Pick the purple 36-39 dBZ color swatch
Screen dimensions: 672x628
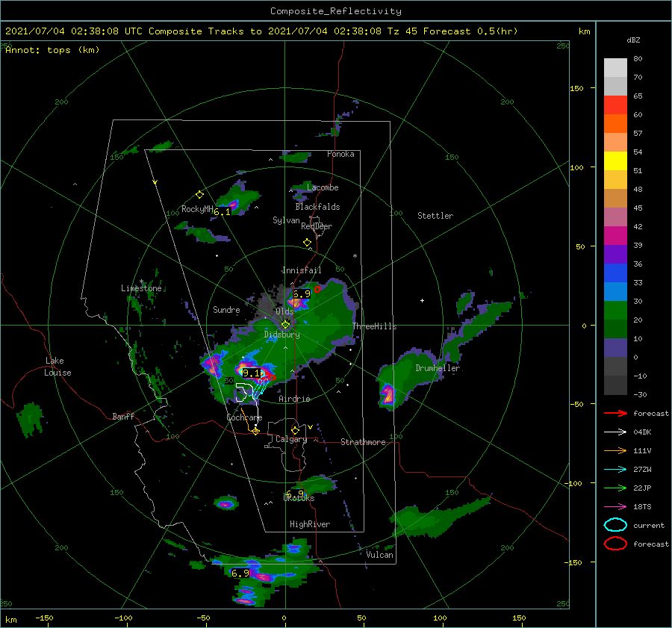[615, 255]
